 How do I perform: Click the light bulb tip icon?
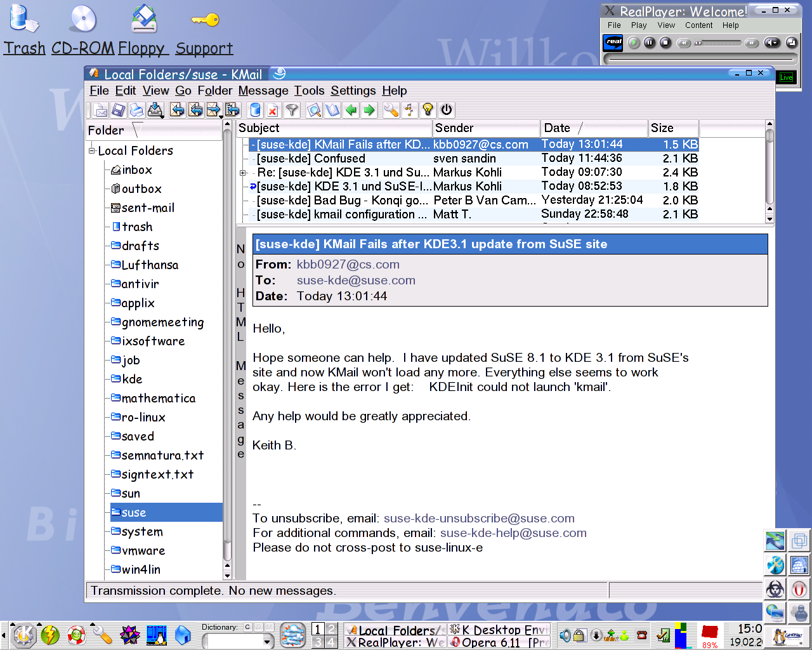pos(428,110)
